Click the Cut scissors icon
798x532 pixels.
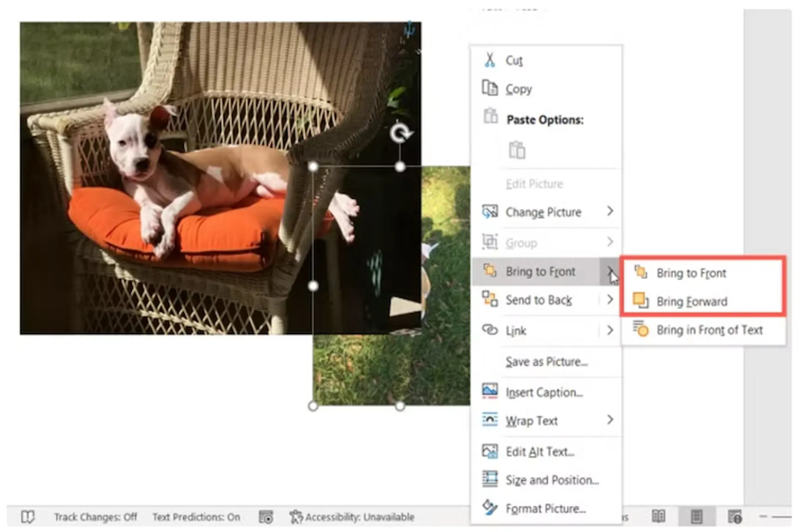pos(490,60)
